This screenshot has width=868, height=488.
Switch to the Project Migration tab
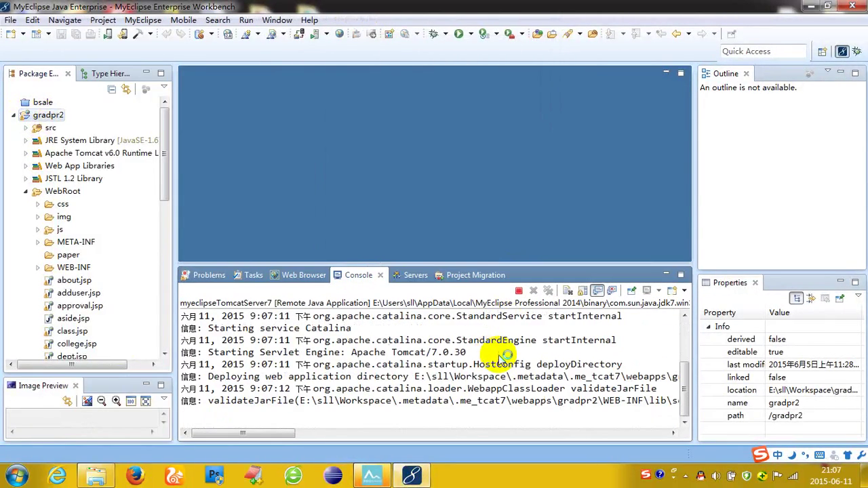pyautogui.click(x=470, y=275)
